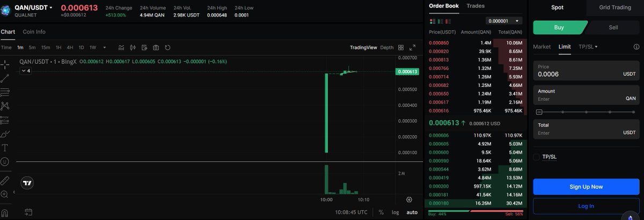Choose the Market order type tab
This screenshot has height=220, width=644.
coord(541,47)
